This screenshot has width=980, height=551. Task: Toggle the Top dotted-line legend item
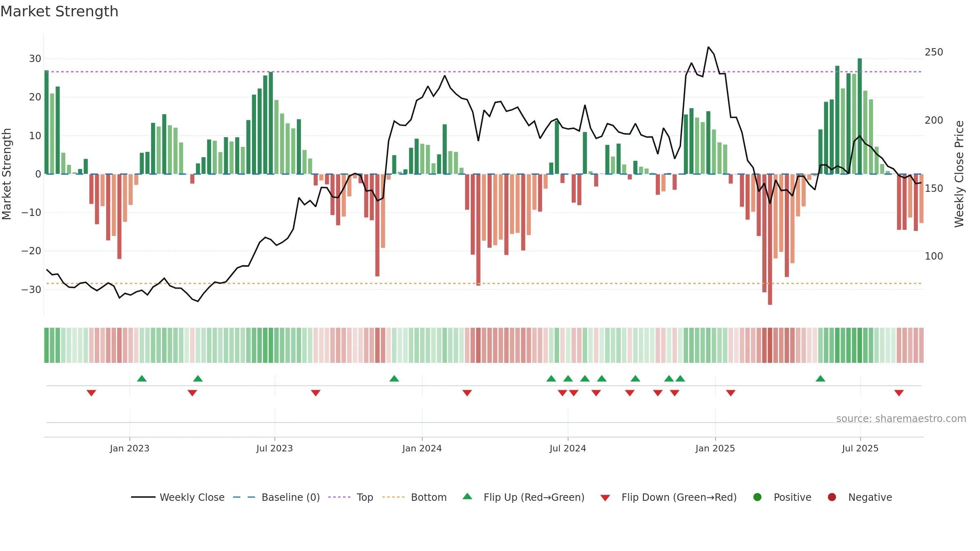(x=351, y=497)
